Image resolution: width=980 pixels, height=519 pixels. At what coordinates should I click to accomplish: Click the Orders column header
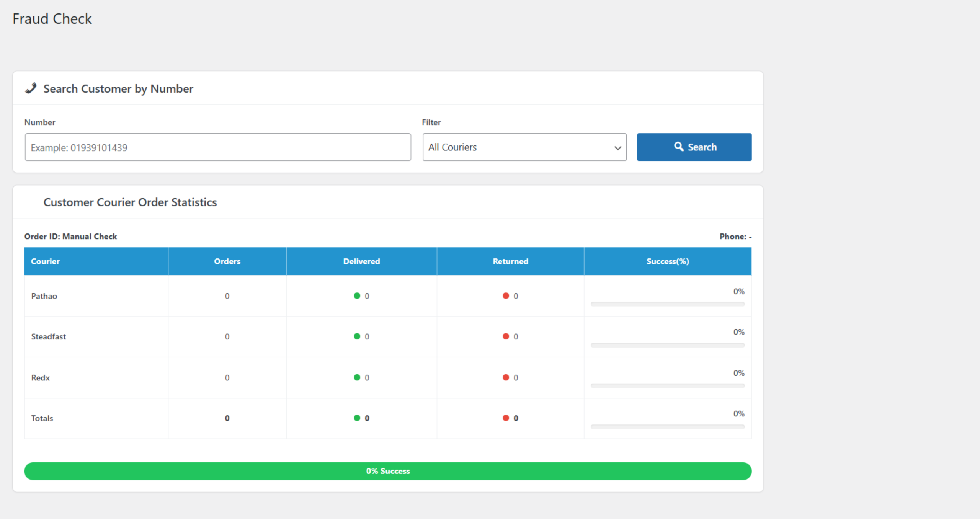coord(227,261)
